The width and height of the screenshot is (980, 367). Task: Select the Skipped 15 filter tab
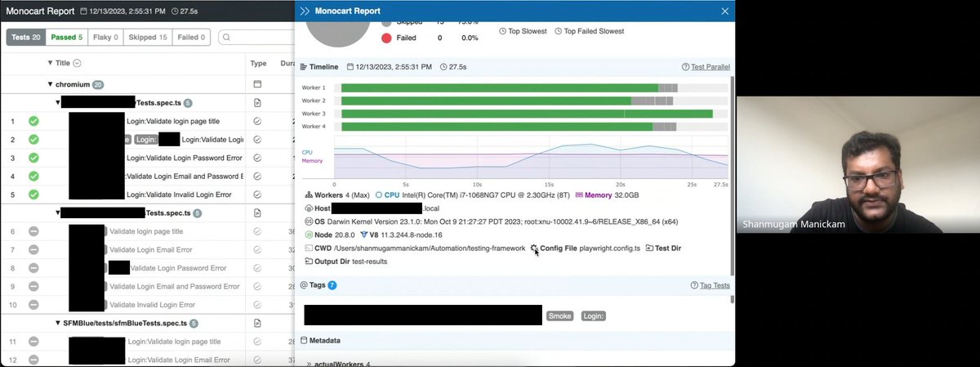(147, 37)
